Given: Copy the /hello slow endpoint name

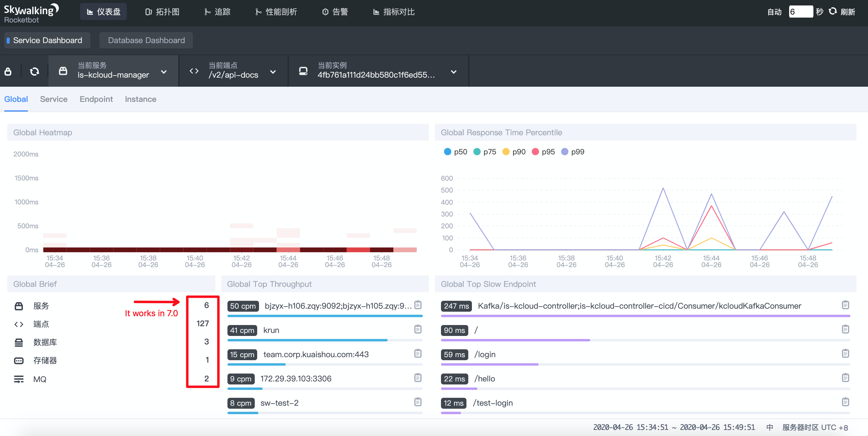Looking at the screenshot, I should (x=845, y=378).
